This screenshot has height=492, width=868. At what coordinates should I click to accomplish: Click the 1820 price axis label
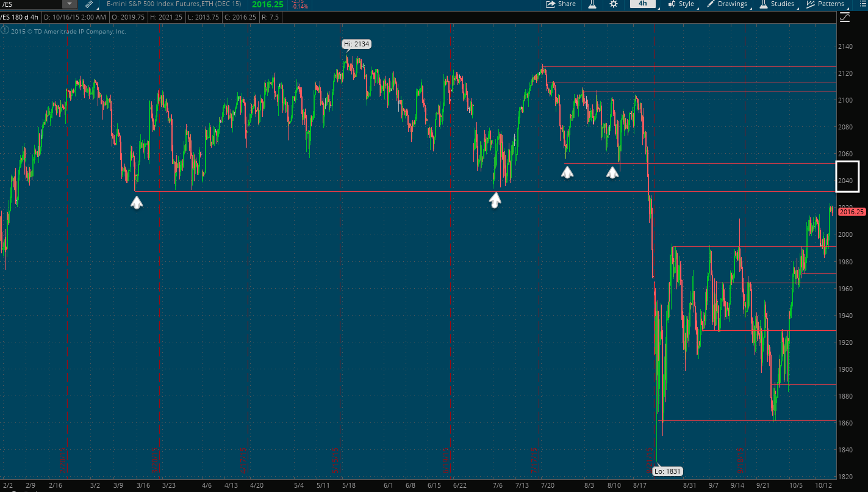tap(845, 477)
